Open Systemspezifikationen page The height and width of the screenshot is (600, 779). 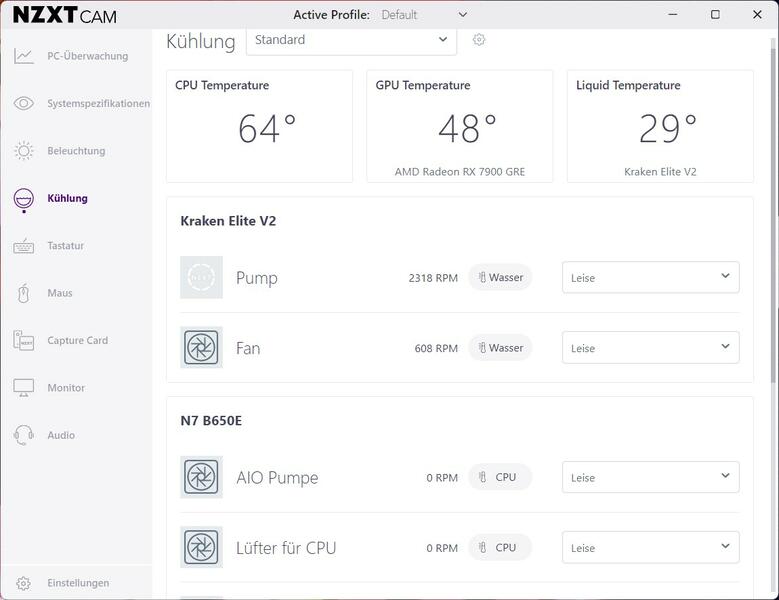(98, 103)
